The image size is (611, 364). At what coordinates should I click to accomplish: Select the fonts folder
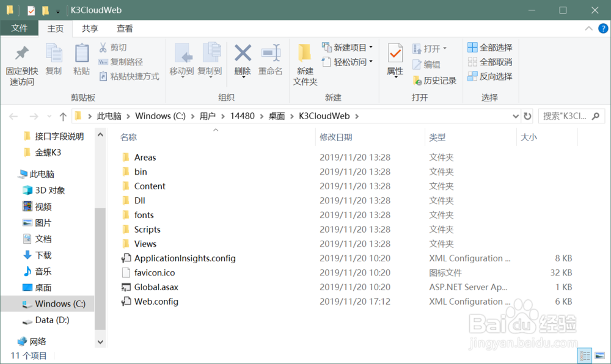(x=144, y=215)
